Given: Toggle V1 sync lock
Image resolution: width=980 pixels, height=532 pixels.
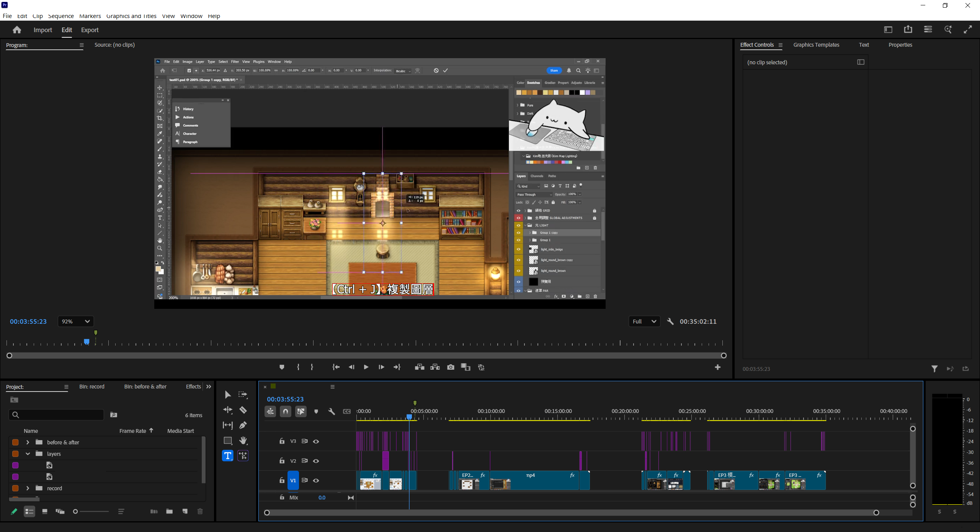Looking at the screenshot, I should 305,480.
